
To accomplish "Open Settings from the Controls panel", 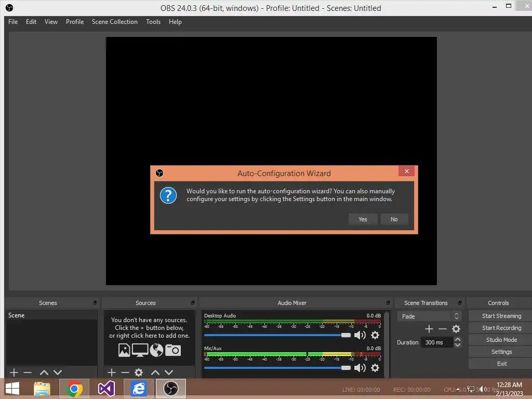I will [x=501, y=352].
